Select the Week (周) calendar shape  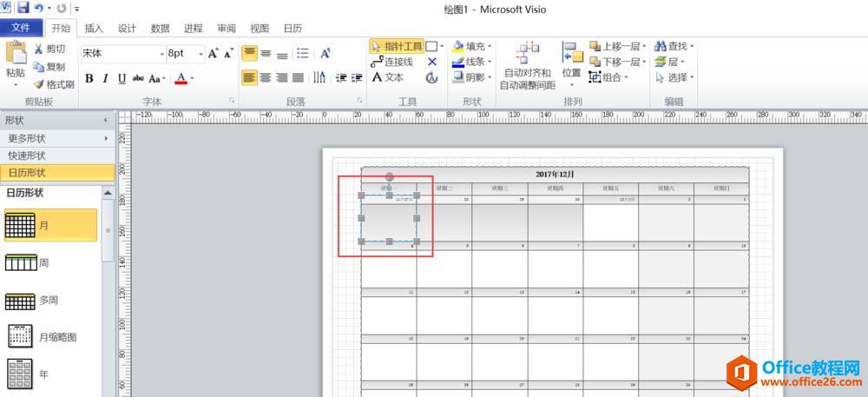click(x=27, y=262)
